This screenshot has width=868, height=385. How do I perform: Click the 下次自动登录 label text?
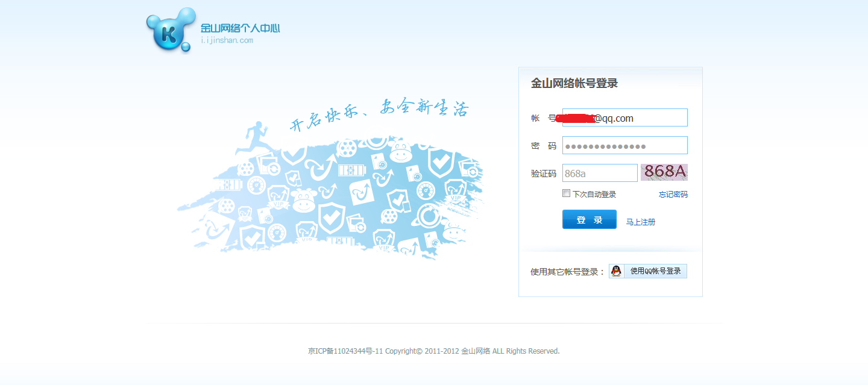[x=594, y=195]
